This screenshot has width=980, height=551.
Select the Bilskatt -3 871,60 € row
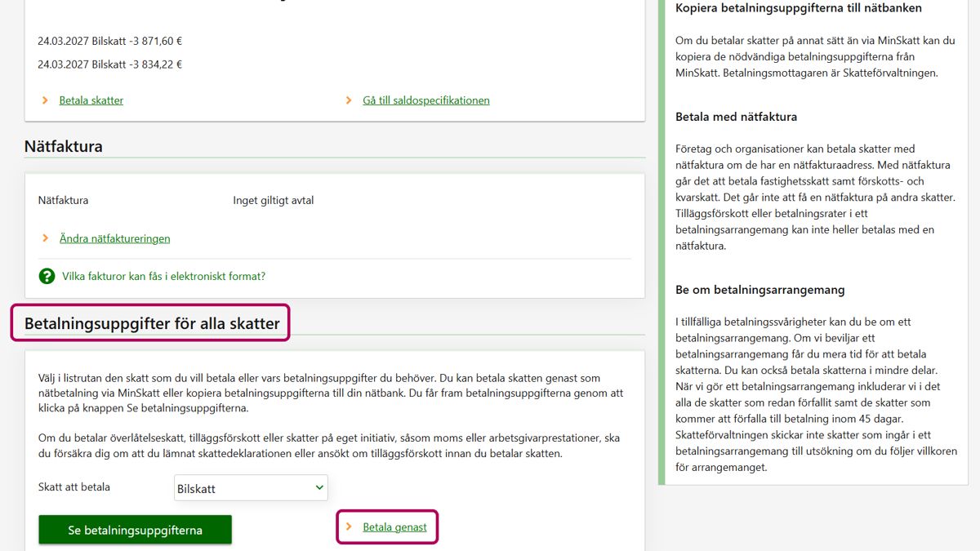click(x=110, y=41)
